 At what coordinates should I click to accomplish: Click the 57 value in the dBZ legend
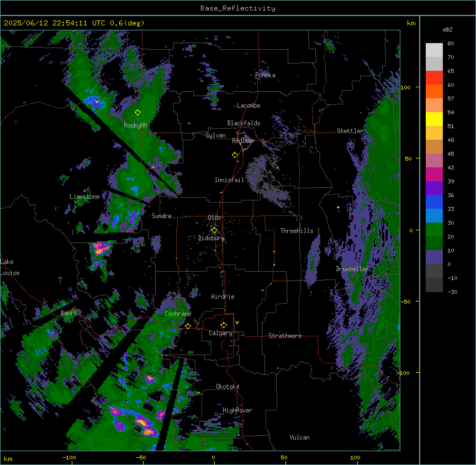[451, 98]
